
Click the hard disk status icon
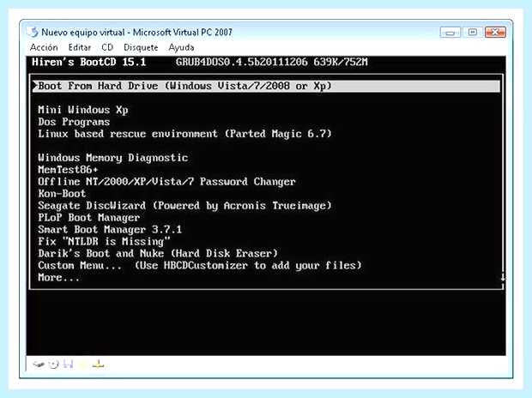[x=39, y=365]
